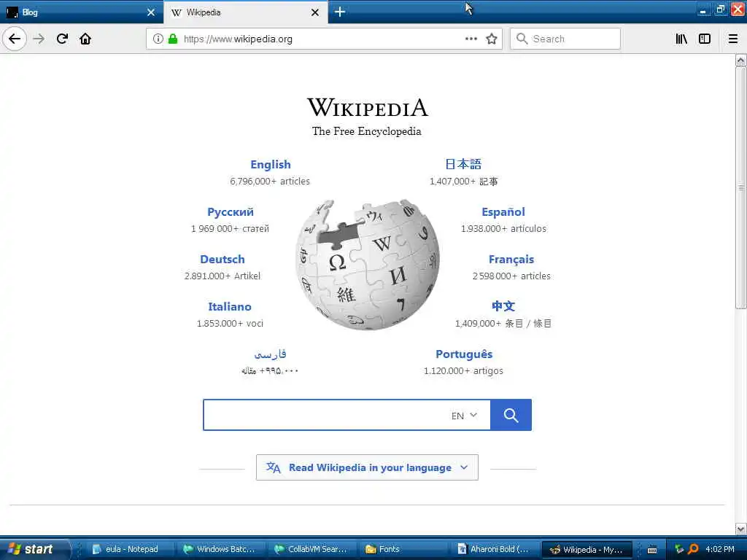
Task: Click the WIKIPEDIA title heading
Action: (368, 107)
